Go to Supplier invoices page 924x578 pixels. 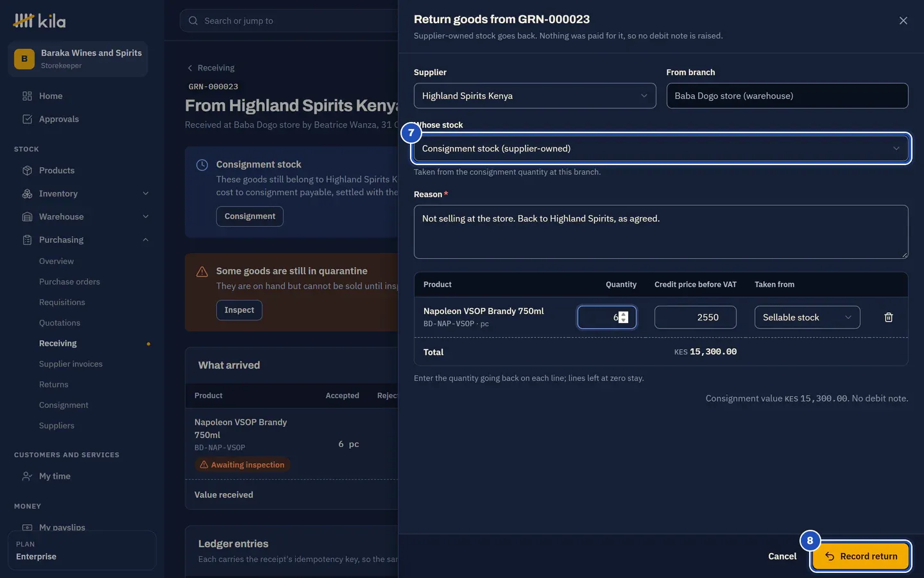click(x=71, y=364)
